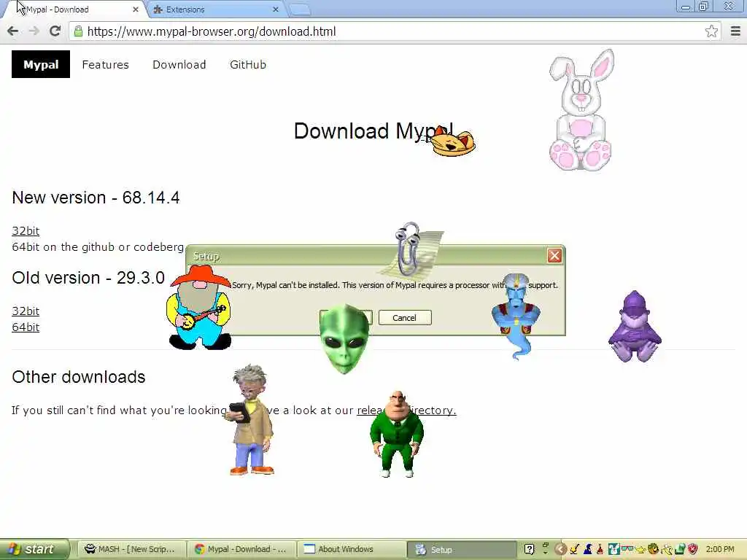
Task: Click the blue genie agent
Action: [x=516, y=314]
